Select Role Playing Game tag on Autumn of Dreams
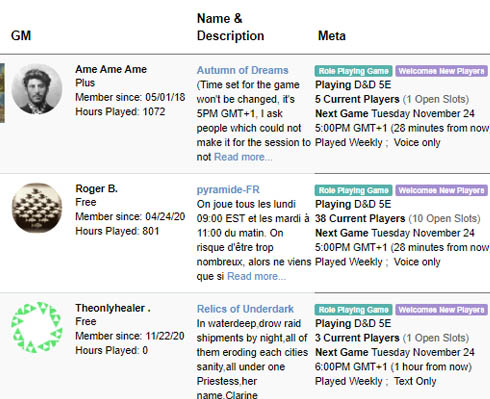The image size is (490, 399). point(353,71)
